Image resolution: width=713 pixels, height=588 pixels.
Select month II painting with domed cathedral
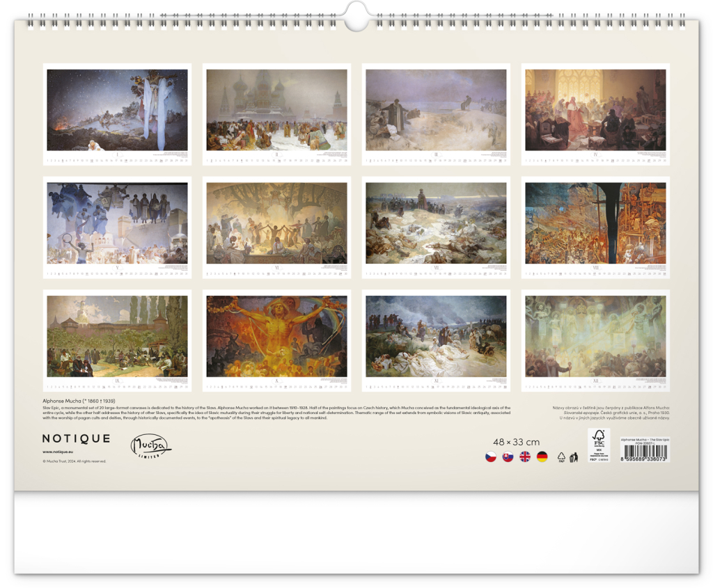(x=276, y=110)
